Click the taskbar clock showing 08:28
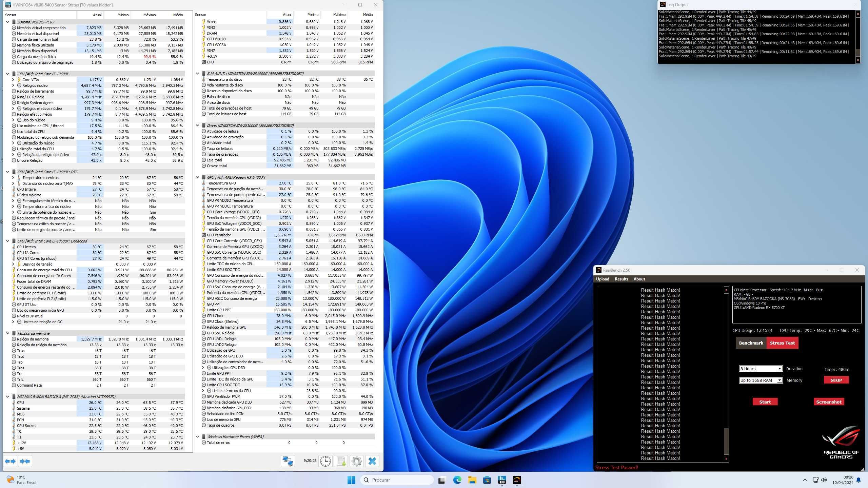 tap(843, 480)
